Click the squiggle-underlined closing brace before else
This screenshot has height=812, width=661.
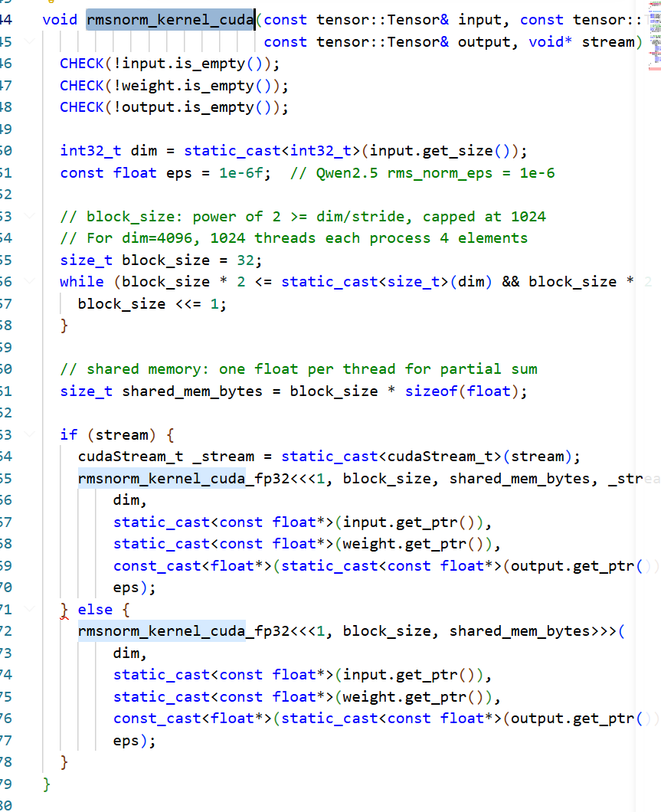(x=64, y=610)
